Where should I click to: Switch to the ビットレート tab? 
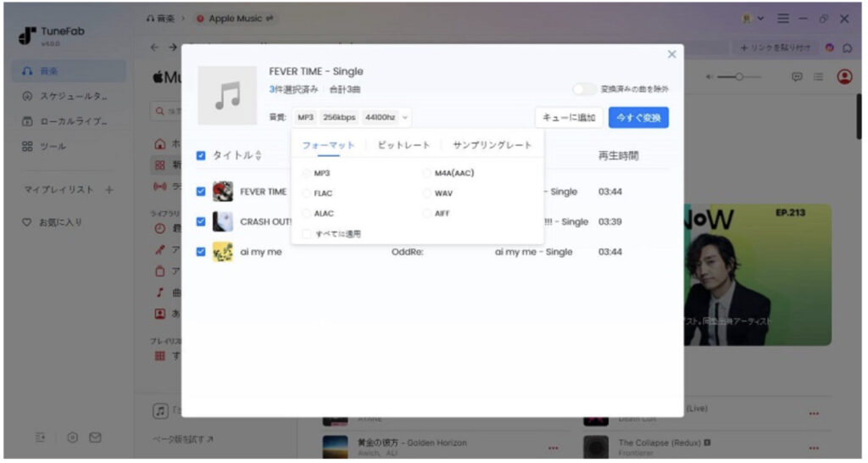click(x=403, y=145)
